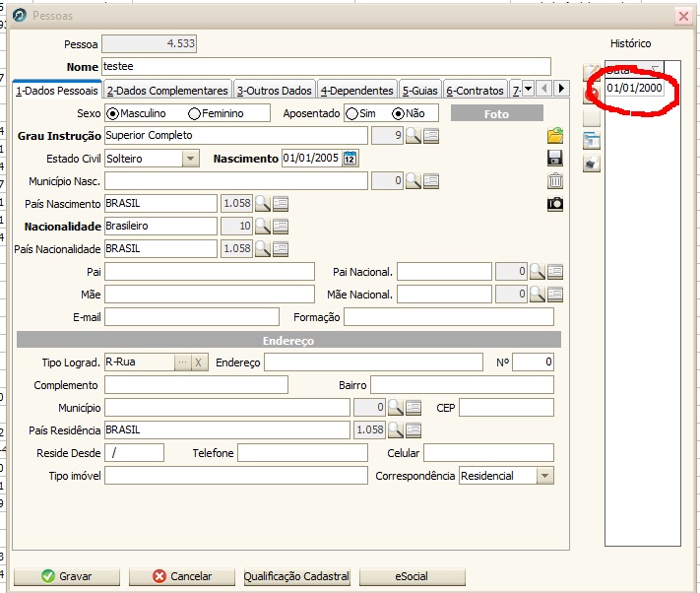
Task: Focus the Endereço input field
Action: coord(373,362)
